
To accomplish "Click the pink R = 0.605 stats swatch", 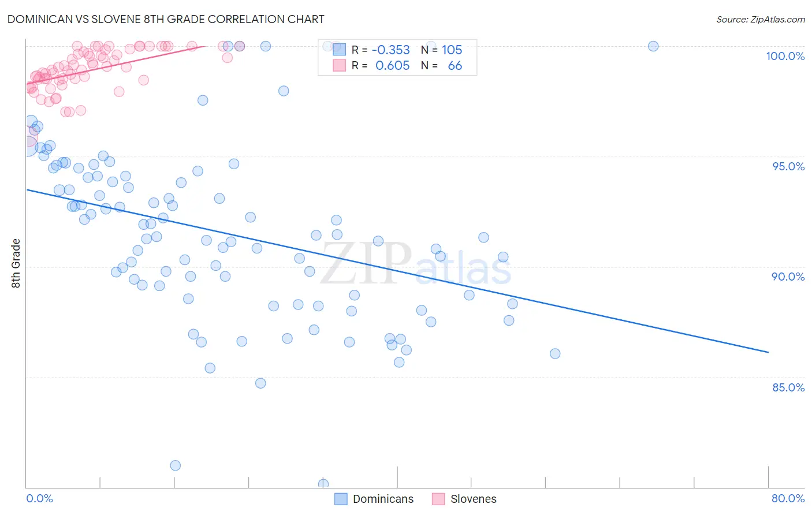I will (x=339, y=65).
